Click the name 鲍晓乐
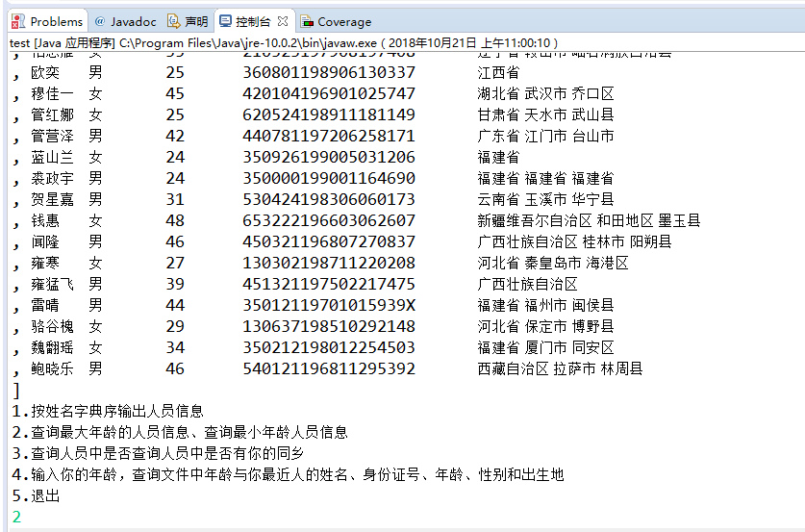 [52, 368]
